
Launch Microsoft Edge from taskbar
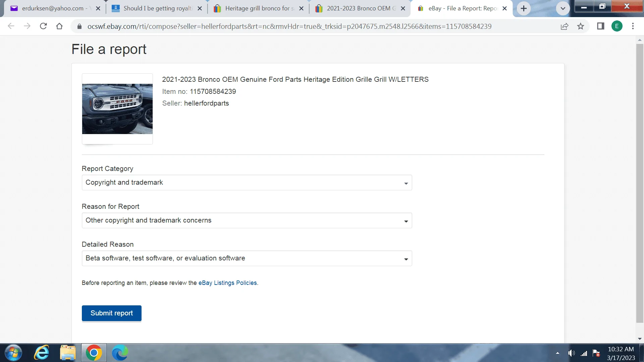point(120,353)
